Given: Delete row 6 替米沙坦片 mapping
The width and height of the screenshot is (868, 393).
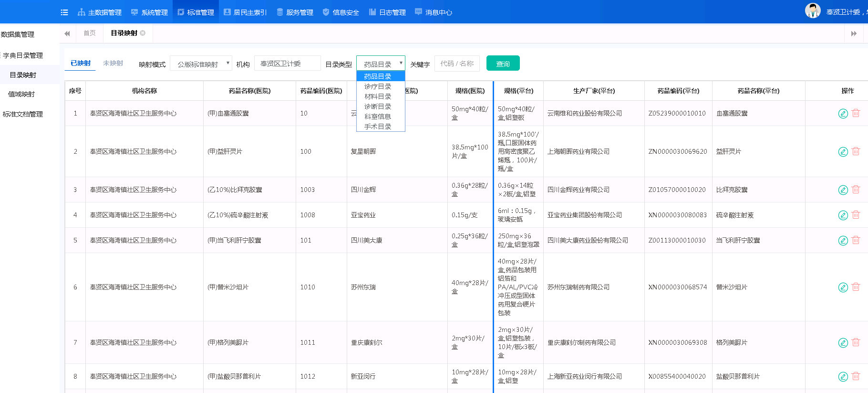Looking at the screenshot, I should point(856,287).
